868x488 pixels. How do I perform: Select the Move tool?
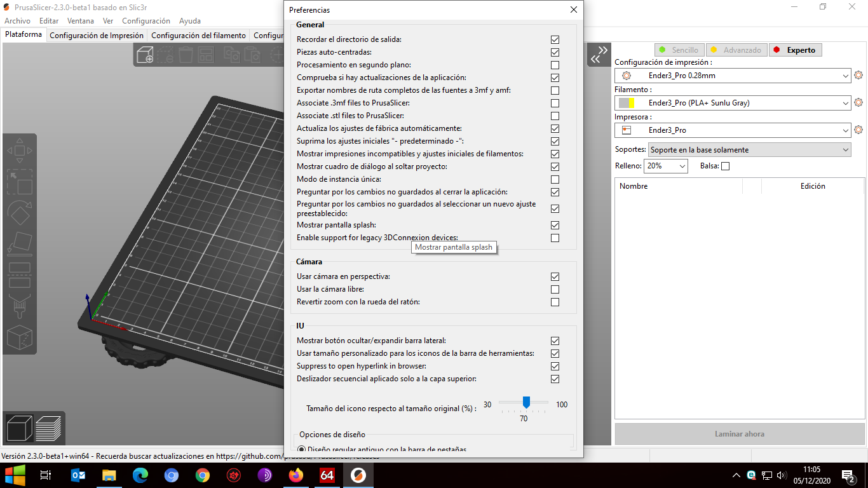pos(20,151)
